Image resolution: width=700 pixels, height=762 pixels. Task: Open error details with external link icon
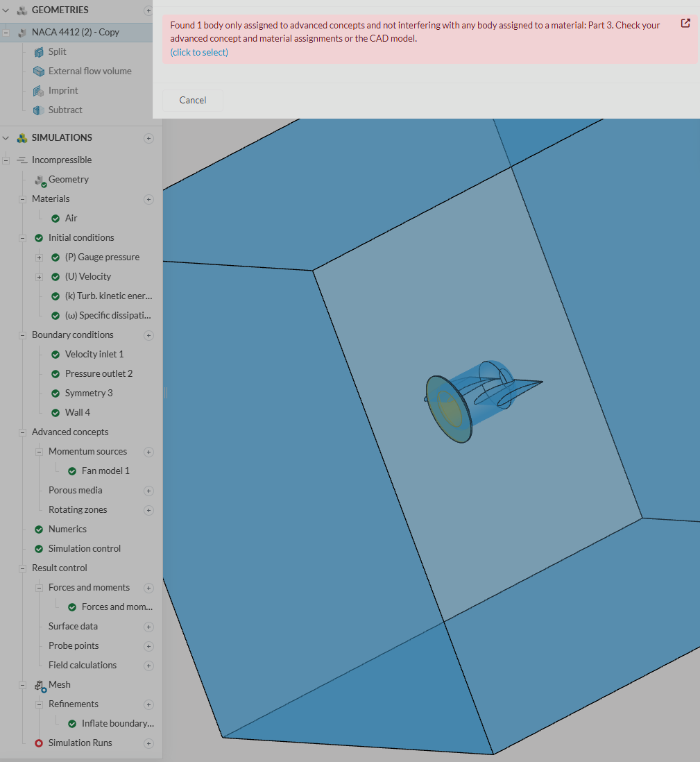[x=685, y=24]
